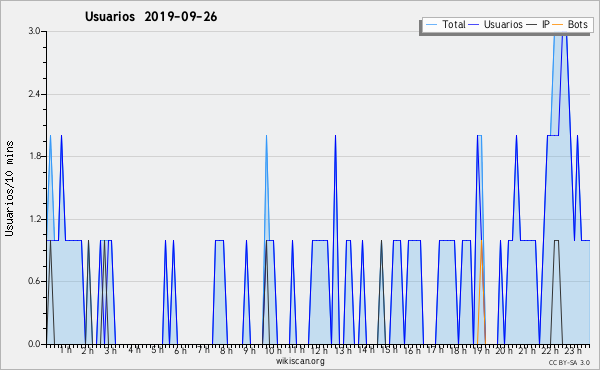Click the dark blue Usuarios legend line
This screenshot has height=370, width=600.
point(474,25)
